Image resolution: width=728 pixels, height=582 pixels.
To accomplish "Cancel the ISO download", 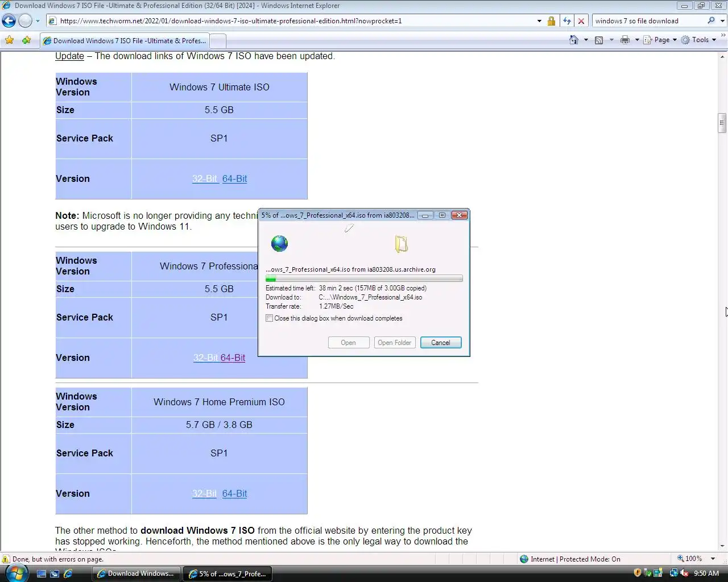I will tap(441, 343).
